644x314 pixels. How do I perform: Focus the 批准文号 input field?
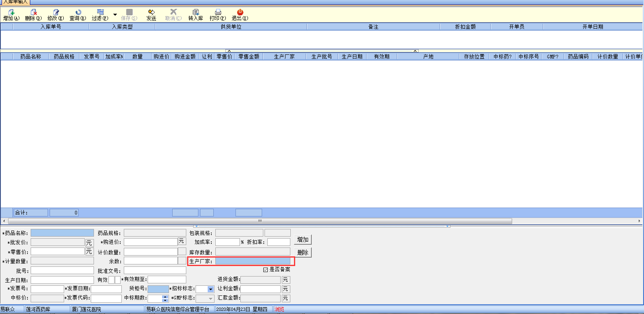[155, 270]
